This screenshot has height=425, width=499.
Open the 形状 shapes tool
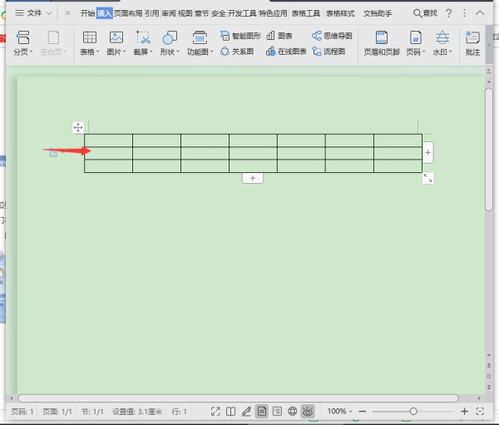coord(170,43)
